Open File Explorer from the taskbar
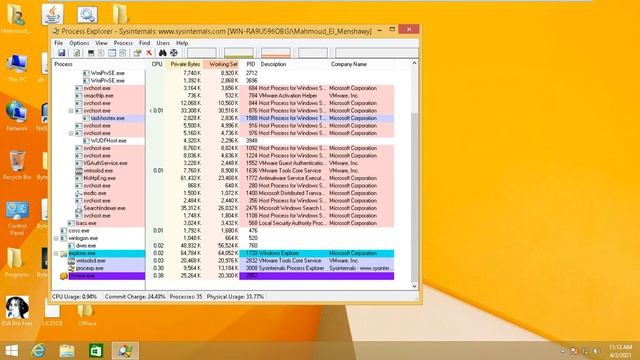The image size is (640, 360). tap(67, 351)
